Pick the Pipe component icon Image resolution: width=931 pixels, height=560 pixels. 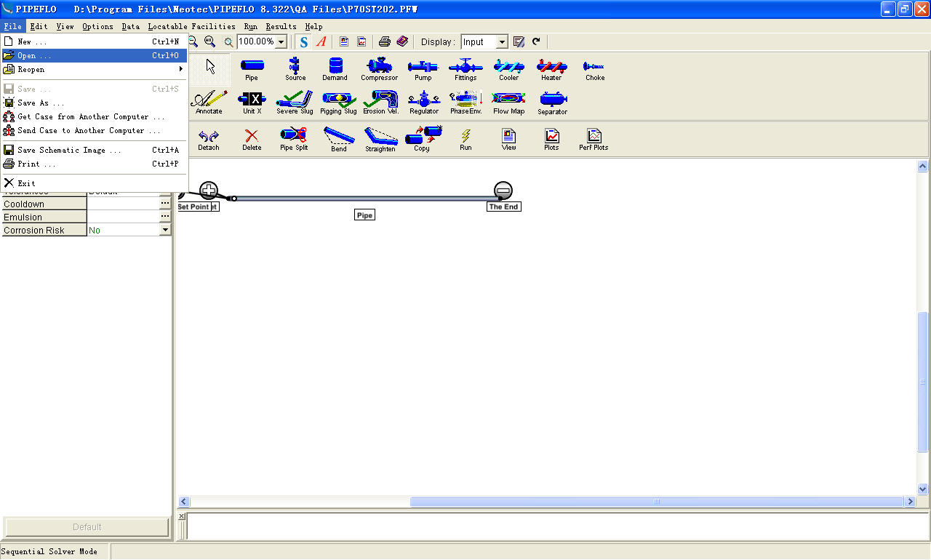click(252, 69)
